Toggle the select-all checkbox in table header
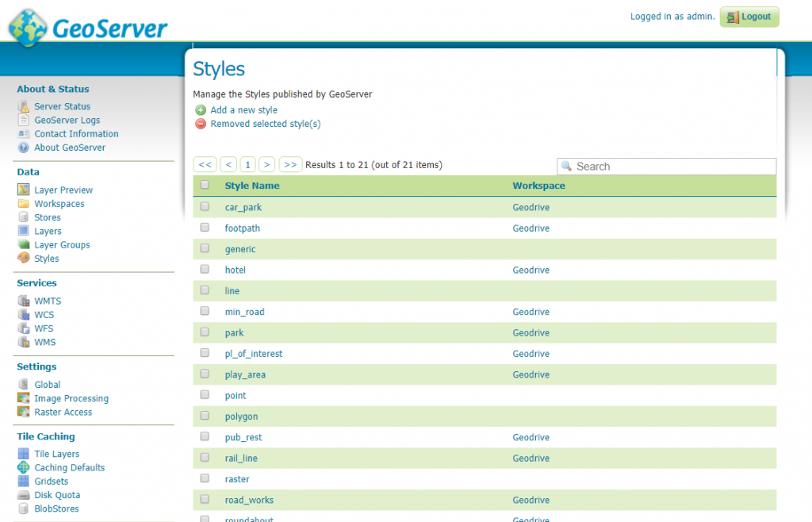812x522 pixels. (205, 185)
